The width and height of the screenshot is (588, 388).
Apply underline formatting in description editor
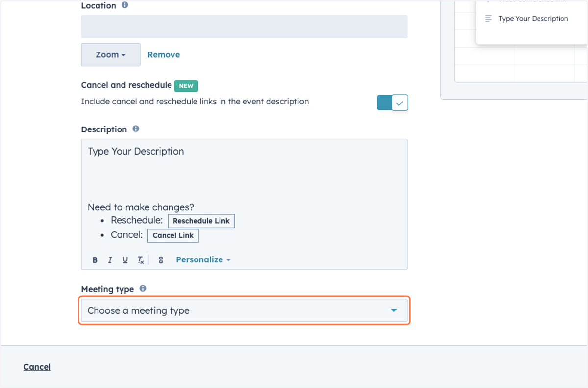click(125, 260)
